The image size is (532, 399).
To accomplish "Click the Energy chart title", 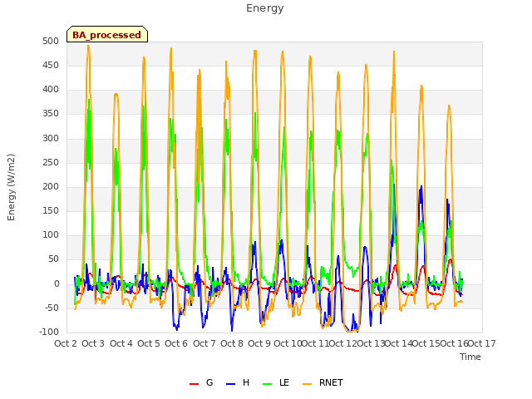I will coord(265,8).
